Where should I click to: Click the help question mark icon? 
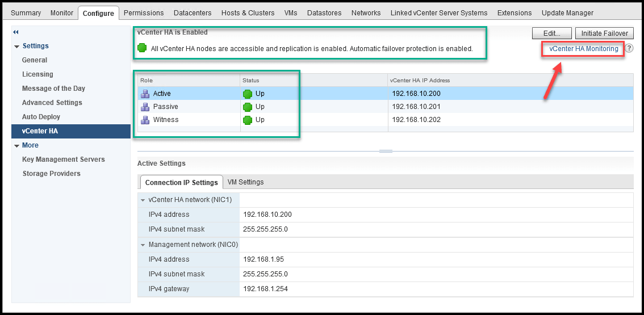[x=629, y=48]
